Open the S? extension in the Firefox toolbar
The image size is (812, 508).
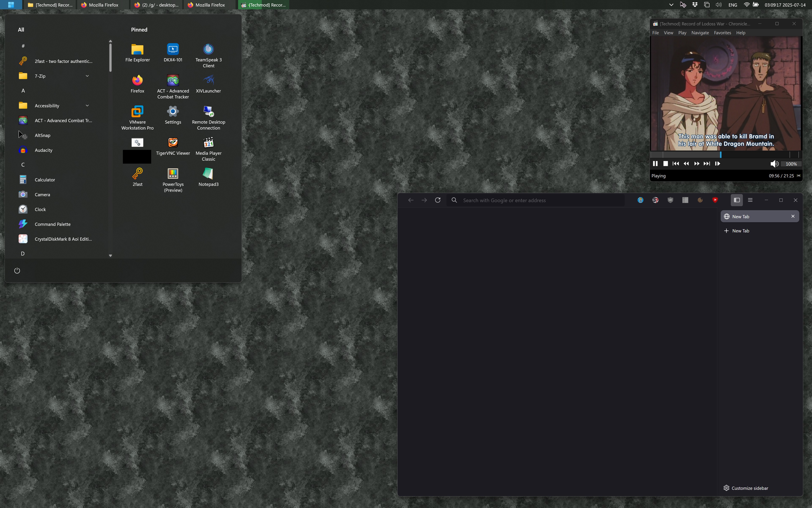(x=655, y=200)
